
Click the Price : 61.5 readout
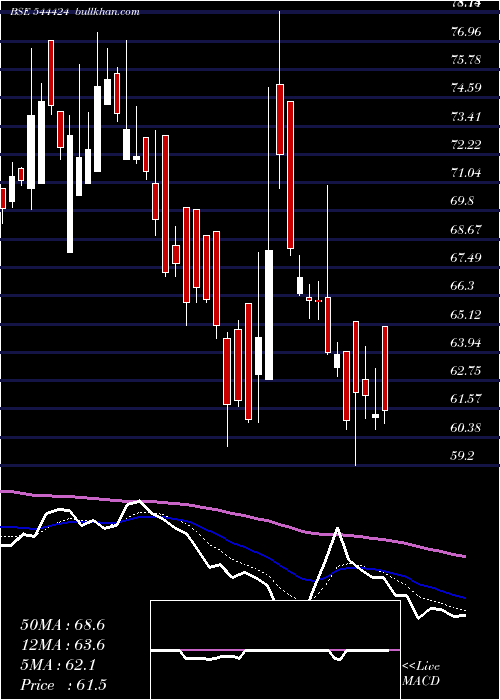click(x=63, y=685)
